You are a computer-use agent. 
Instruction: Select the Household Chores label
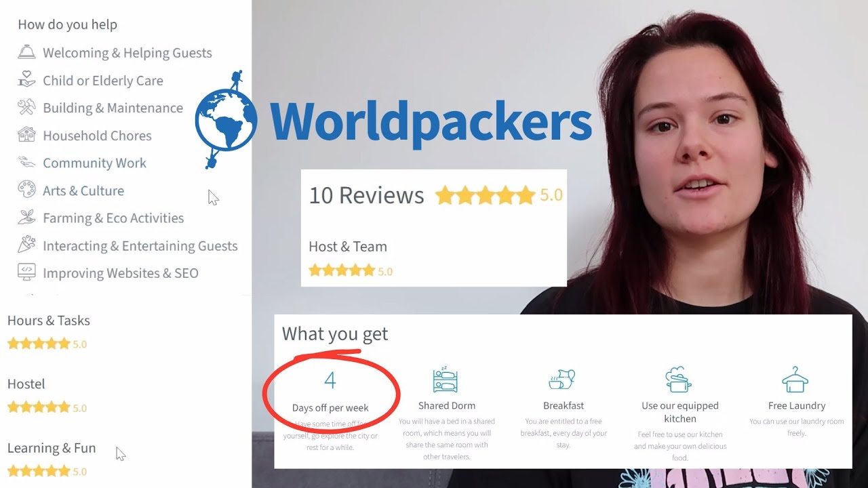pyautogui.click(x=97, y=136)
